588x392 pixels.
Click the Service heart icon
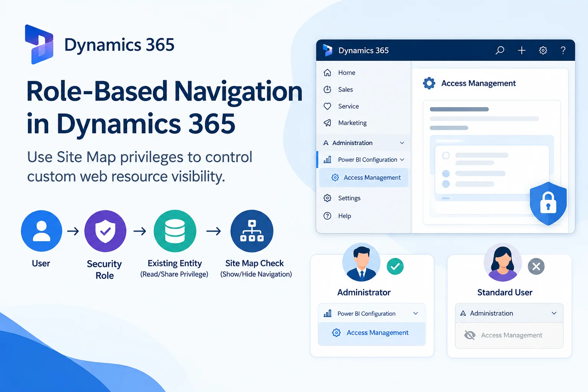tap(327, 106)
